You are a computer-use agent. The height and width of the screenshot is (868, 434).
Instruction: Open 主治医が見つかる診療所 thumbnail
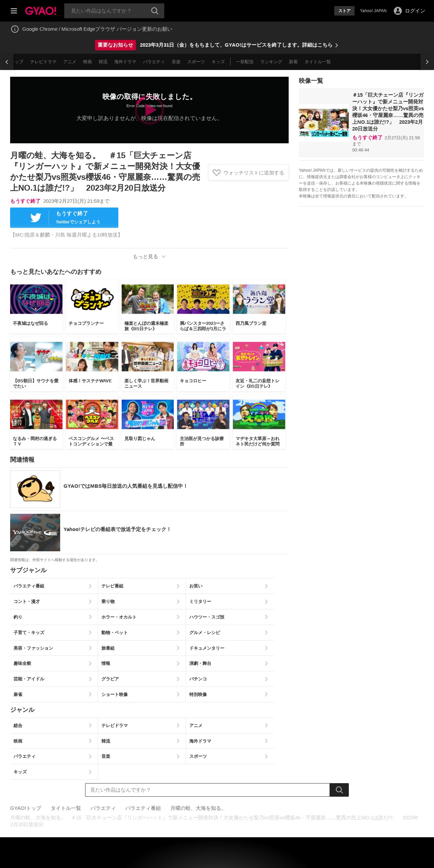203,414
